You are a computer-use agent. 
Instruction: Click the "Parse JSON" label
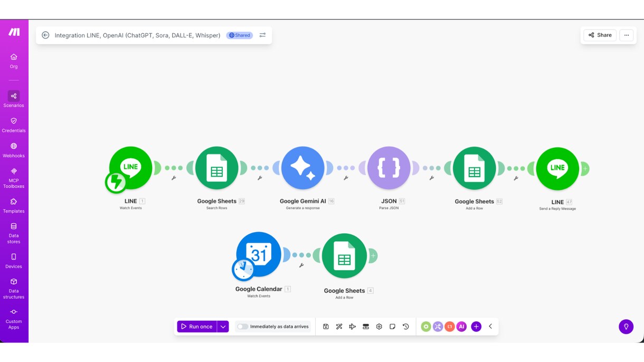tap(389, 208)
